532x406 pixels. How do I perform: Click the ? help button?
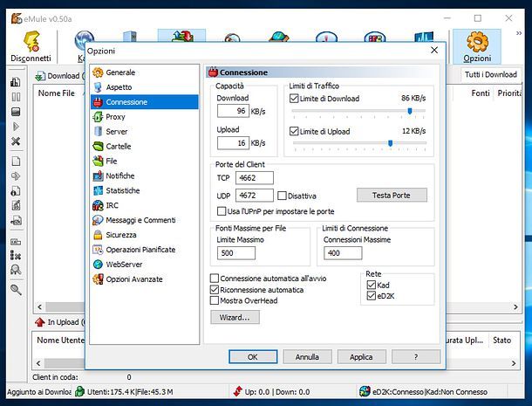click(x=416, y=357)
